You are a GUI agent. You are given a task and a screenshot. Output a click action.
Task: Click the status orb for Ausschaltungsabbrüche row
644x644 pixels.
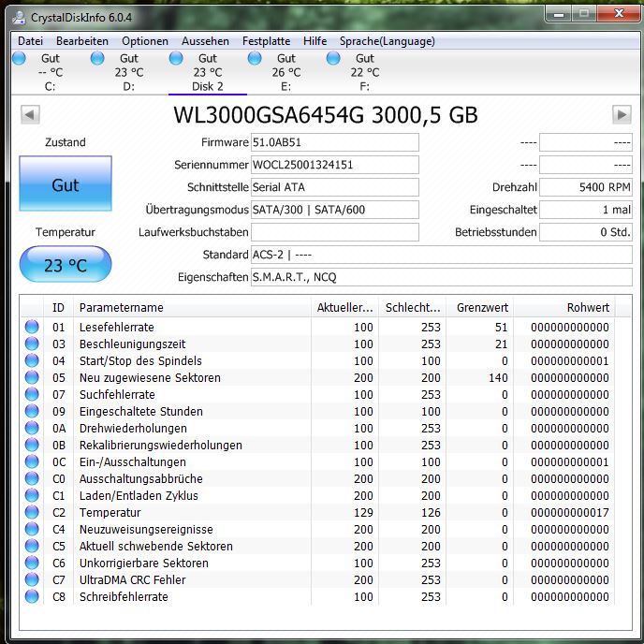pyautogui.click(x=32, y=478)
